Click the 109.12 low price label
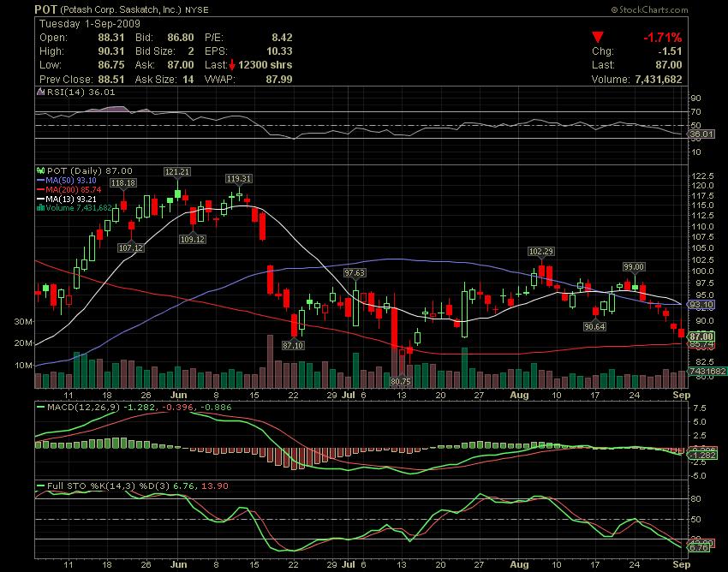The height and width of the screenshot is (572, 728). 193,239
